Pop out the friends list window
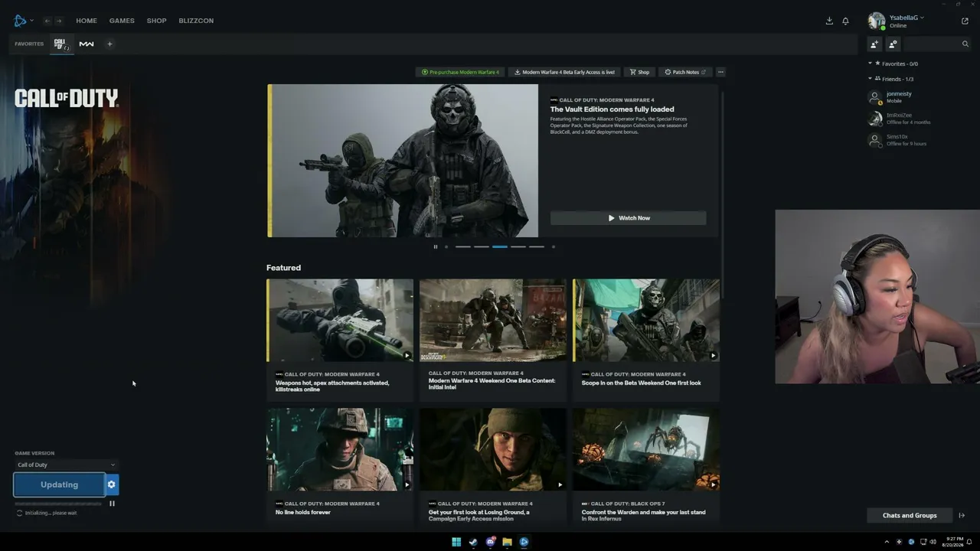 pyautogui.click(x=965, y=21)
